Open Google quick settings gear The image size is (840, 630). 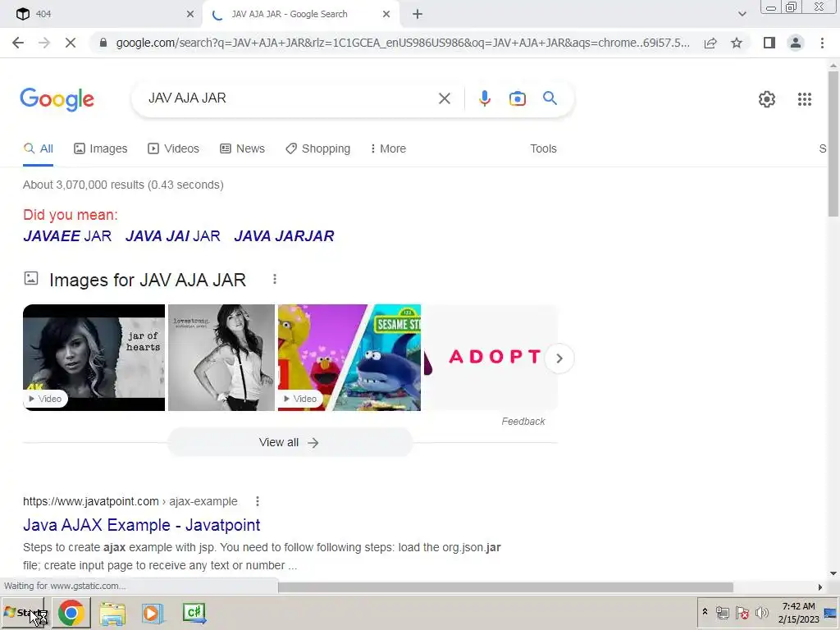pos(767,99)
